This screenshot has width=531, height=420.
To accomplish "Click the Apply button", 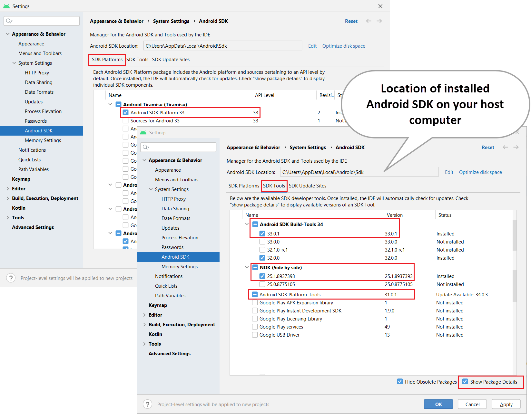I will (506, 404).
